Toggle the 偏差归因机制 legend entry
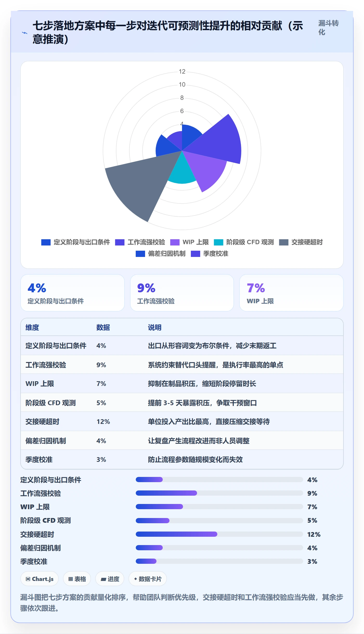The image size is (364, 634). (161, 254)
